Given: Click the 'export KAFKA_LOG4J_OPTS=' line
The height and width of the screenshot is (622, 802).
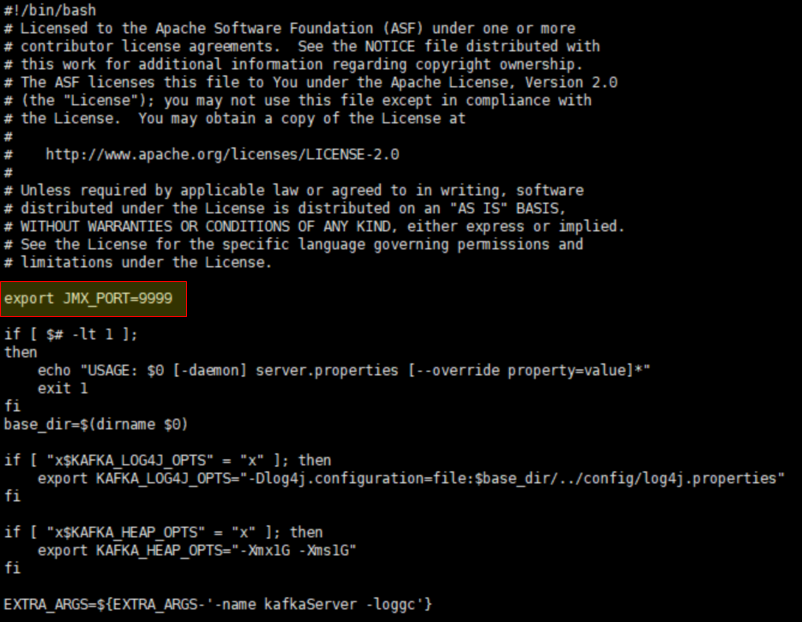Looking at the screenshot, I should pyautogui.click(x=411, y=478).
